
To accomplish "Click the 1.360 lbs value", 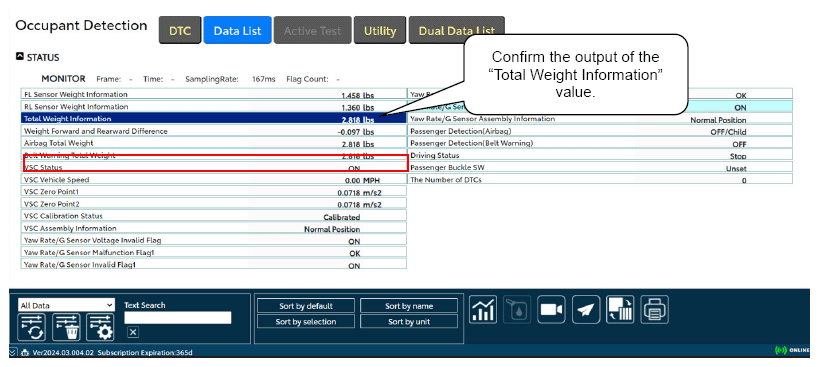I will coord(357,108).
